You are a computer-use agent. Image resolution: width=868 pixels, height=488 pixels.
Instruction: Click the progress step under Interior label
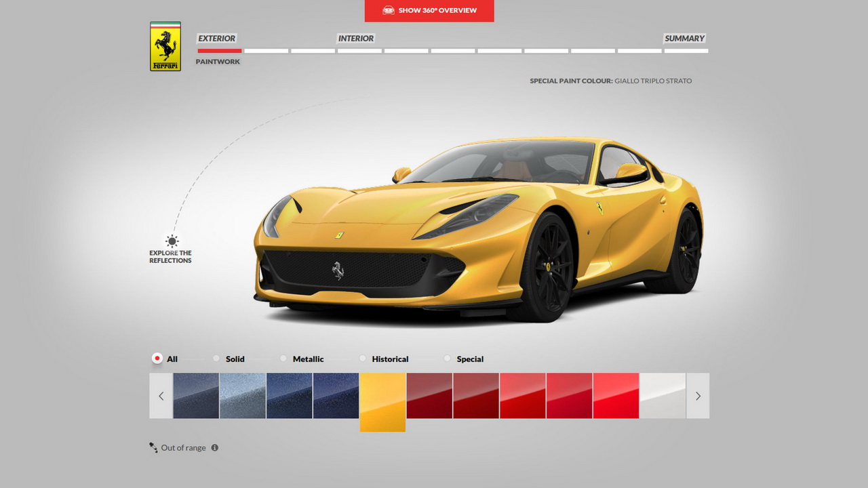[359, 51]
